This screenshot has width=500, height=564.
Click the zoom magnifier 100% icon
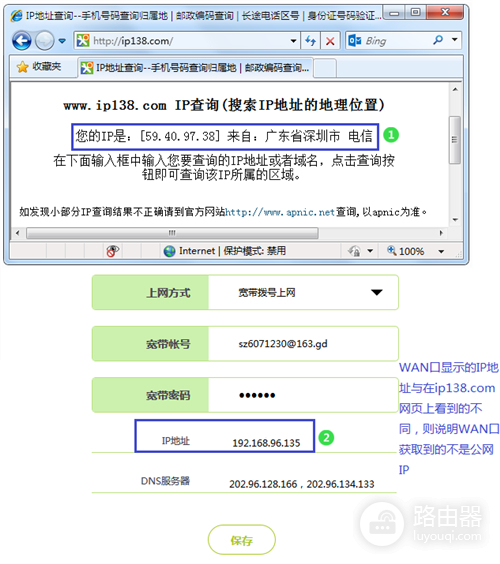[391, 250]
